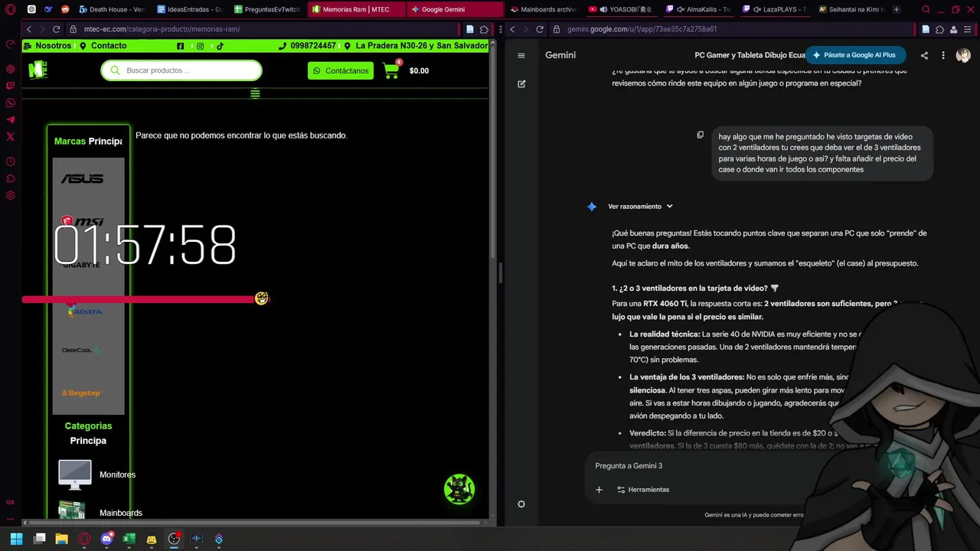Open the Opera main menu logo
Viewport: 980px width, 551px height.
pos(11,9)
